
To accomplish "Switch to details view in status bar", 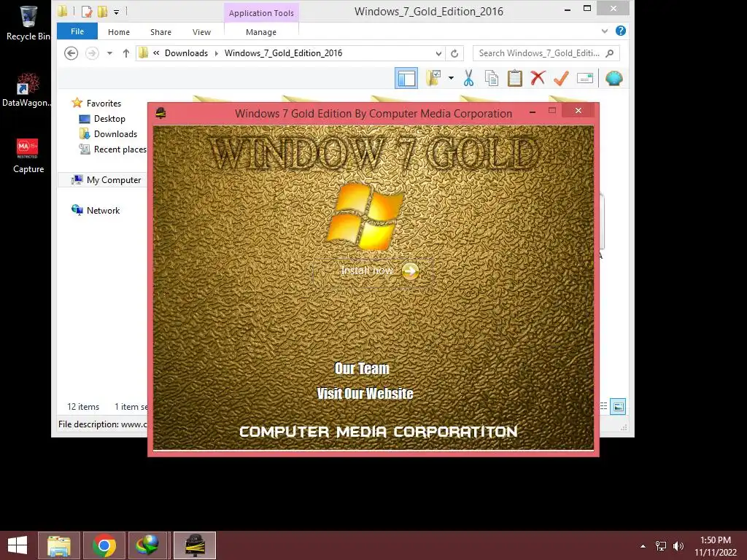I will 603,406.
